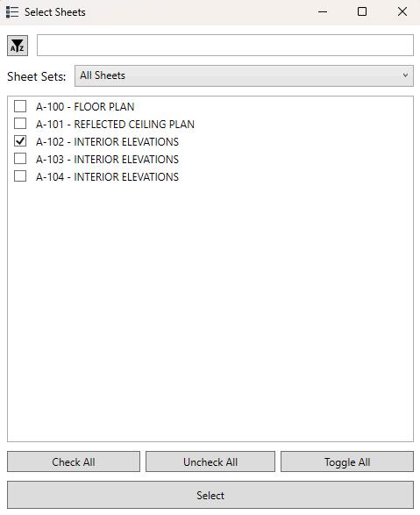This screenshot has height=515, width=420.
Task: Open the Sheet Sets dropdown
Action: (x=244, y=75)
